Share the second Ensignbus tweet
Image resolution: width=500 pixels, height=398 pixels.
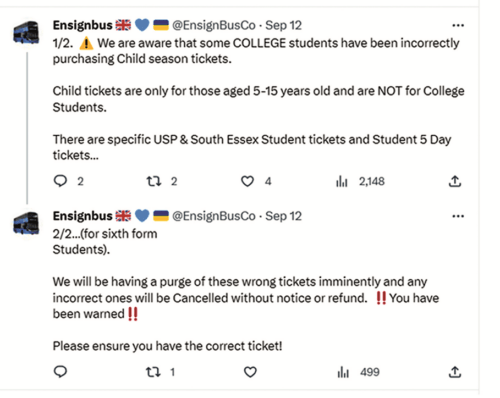tap(455, 372)
